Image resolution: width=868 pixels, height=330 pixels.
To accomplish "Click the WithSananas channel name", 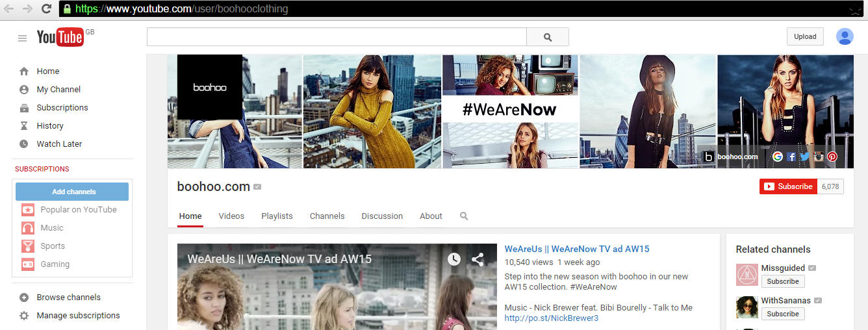I will (x=786, y=301).
